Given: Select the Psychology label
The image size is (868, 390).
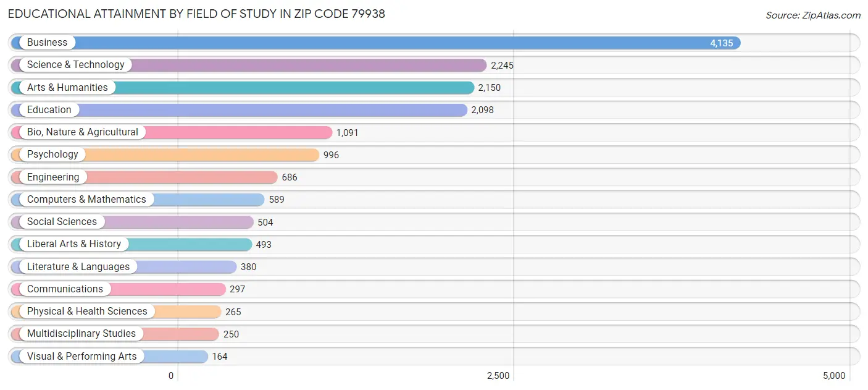Looking at the screenshot, I should 52,155.
